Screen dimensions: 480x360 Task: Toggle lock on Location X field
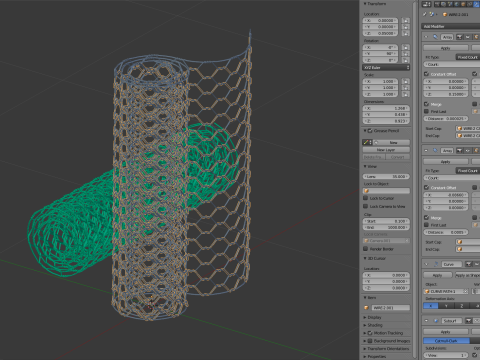(406, 21)
